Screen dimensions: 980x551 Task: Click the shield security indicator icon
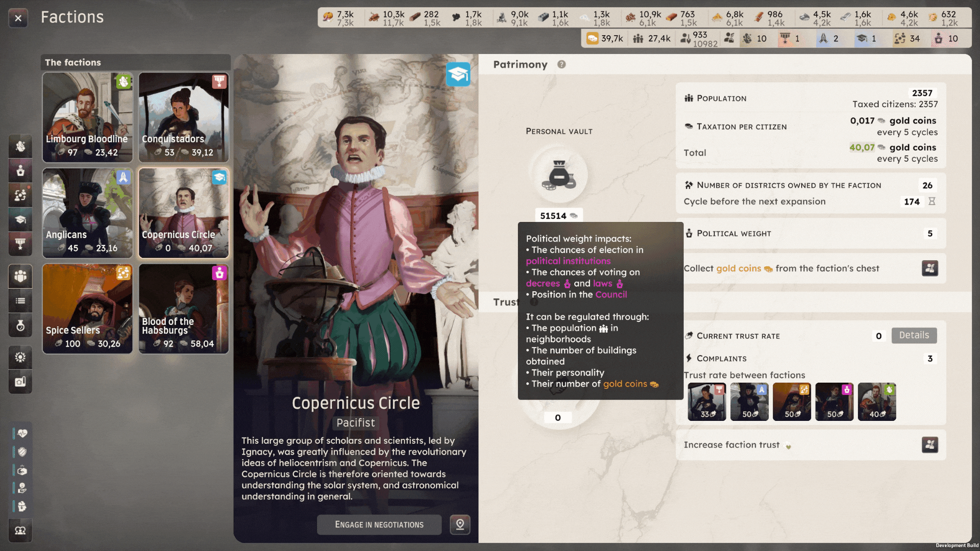pos(22,452)
